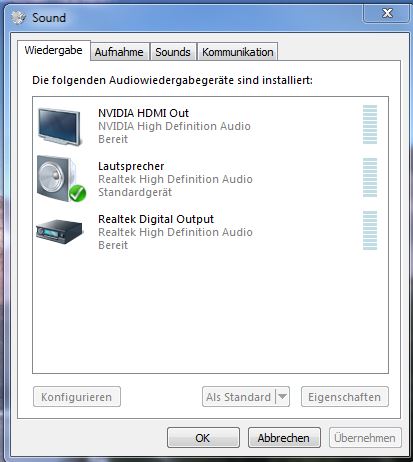Select the Wiedergabe tab
Image resolution: width=413 pixels, height=462 pixels.
point(53,50)
